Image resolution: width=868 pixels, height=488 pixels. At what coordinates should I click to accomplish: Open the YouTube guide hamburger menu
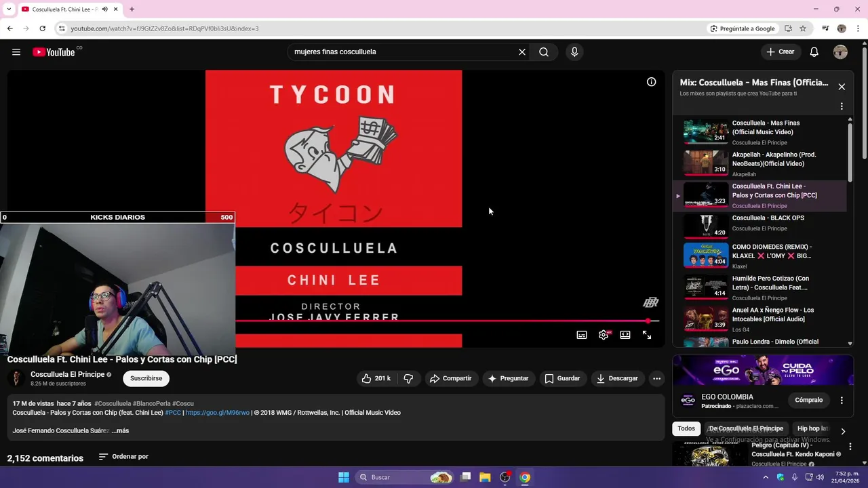16,52
